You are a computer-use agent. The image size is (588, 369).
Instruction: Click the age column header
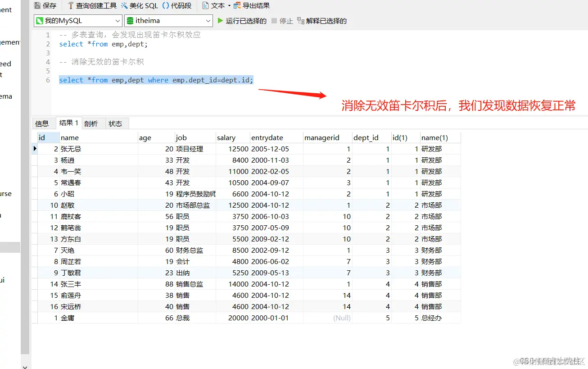(x=156, y=138)
